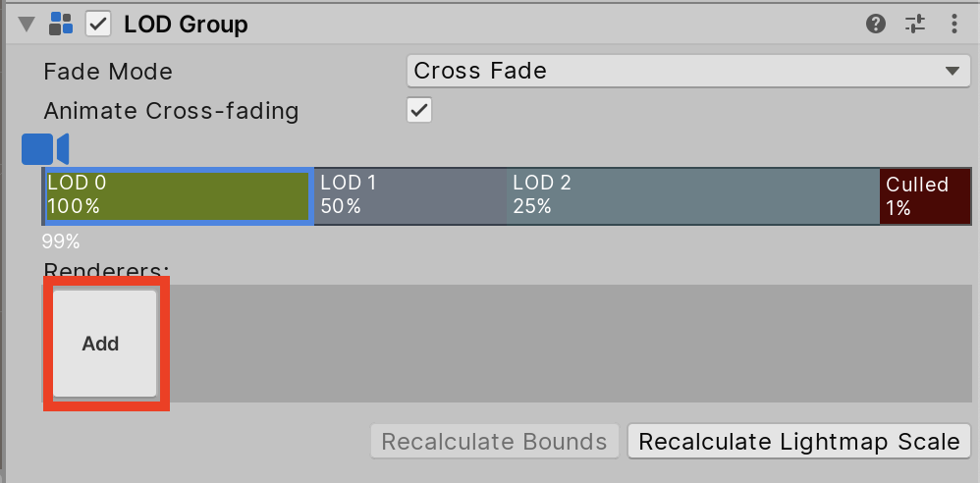Disable the LOD Group component checkbox

[98, 25]
